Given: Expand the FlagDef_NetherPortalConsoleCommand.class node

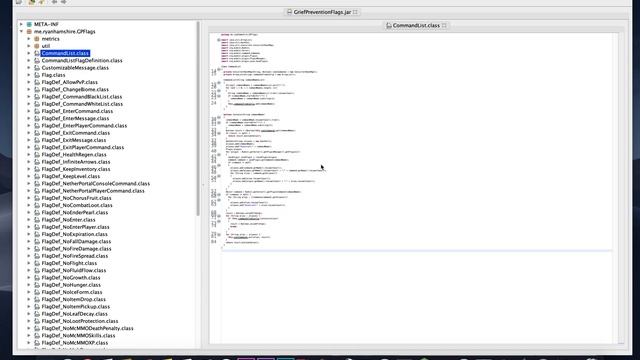Looking at the screenshot, I should (29, 184).
